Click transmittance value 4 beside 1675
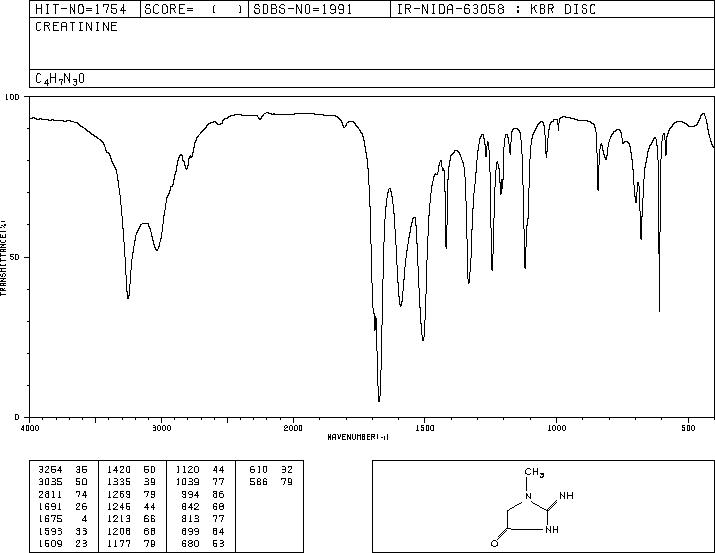 coord(84,519)
